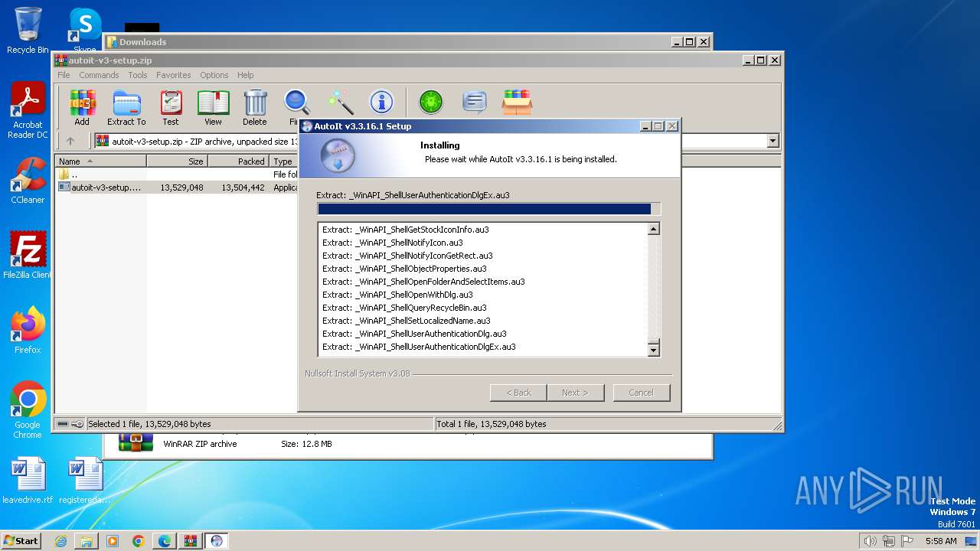Click the 5:58 AM taskbar clock

(x=941, y=541)
